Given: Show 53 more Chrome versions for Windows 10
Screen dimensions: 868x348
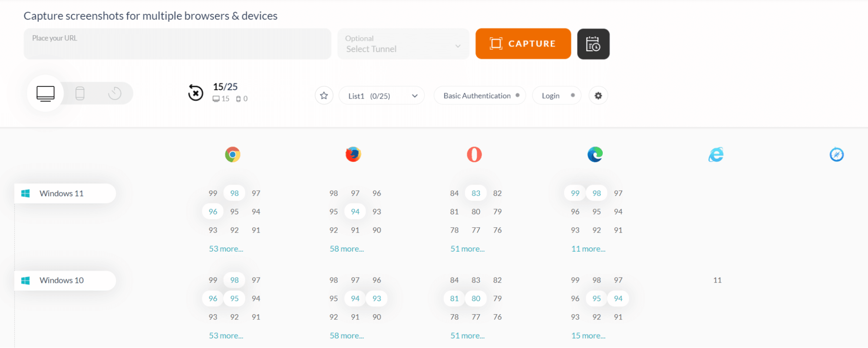Looking at the screenshot, I should tap(226, 335).
